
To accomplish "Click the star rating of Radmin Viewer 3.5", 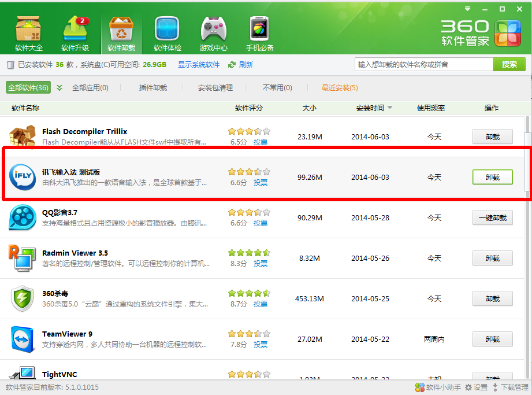I will (250, 253).
